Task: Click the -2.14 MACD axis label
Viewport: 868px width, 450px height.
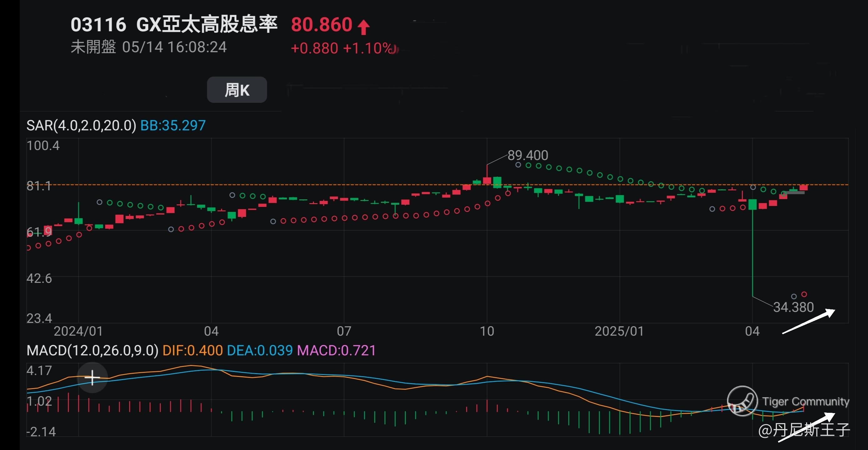Action: [41, 432]
